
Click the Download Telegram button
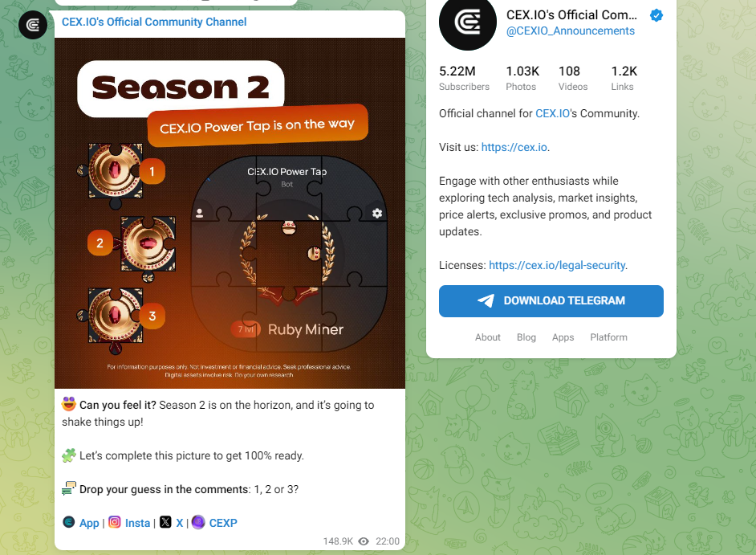[551, 301]
